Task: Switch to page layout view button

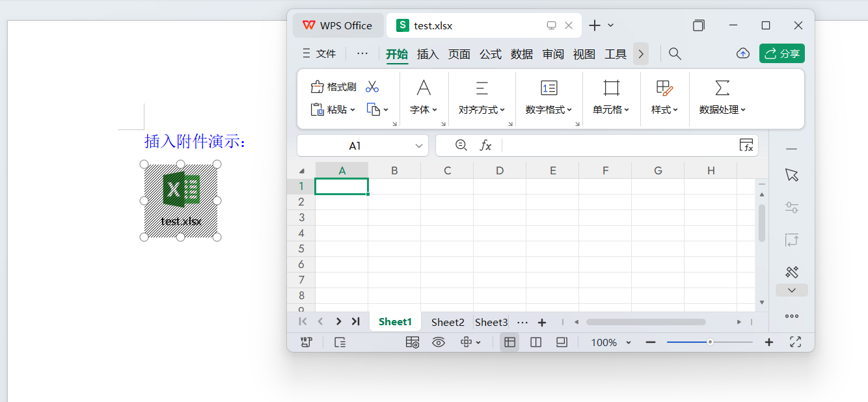Action: pos(562,342)
